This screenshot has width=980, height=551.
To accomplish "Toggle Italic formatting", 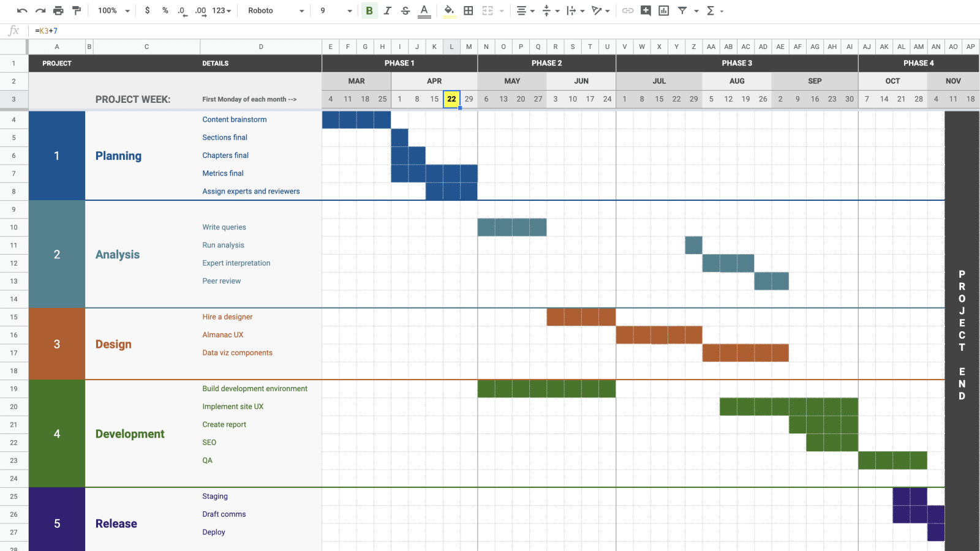I will [387, 10].
